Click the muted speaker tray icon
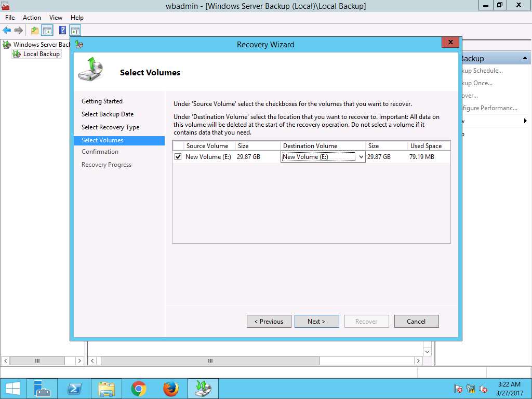This screenshot has height=399, width=532. 483,389
